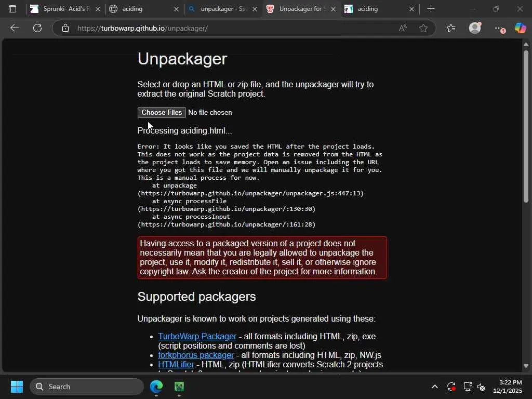Click the Unpackager page heading
The height and width of the screenshot is (399, 532).
(x=182, y=59)
